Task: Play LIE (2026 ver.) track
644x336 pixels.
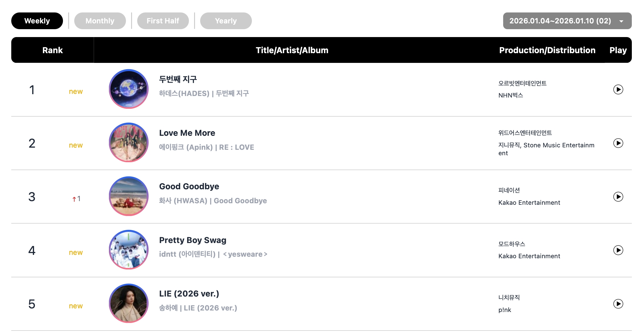Action: click(618, 304)
